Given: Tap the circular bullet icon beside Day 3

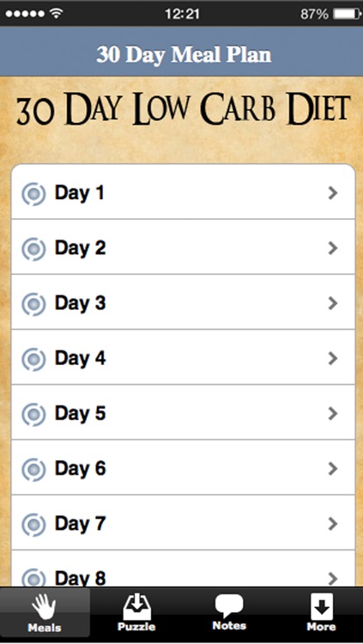Looking at the screenshot, I should [33, 304].
